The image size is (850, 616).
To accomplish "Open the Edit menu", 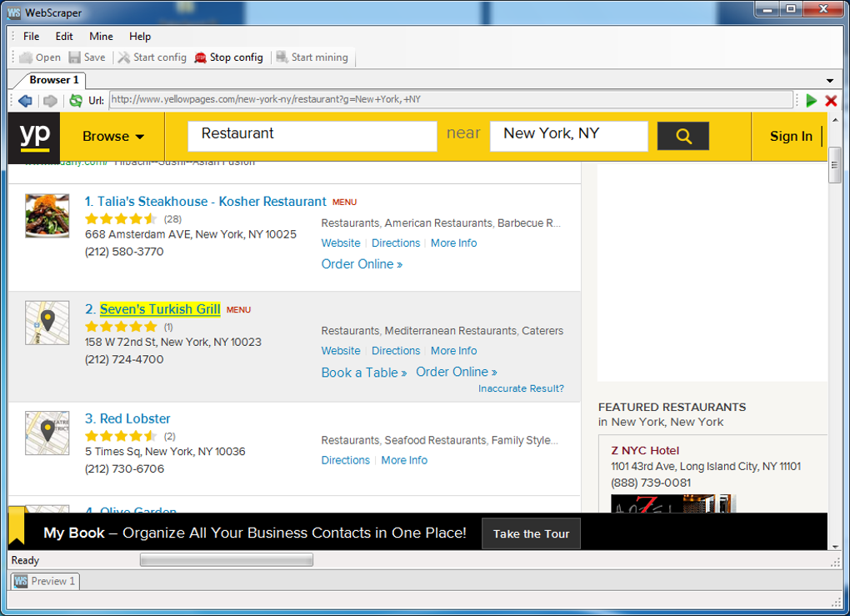I will coord(64,37).
